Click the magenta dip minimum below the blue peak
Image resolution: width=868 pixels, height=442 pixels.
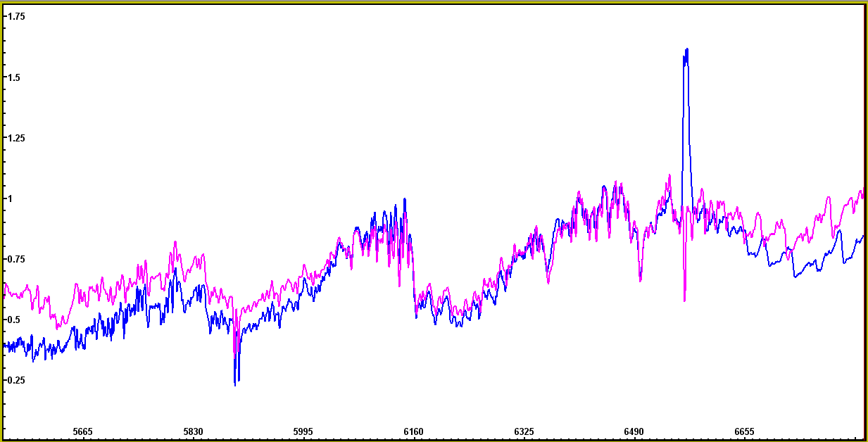click(x=684, y=301)
